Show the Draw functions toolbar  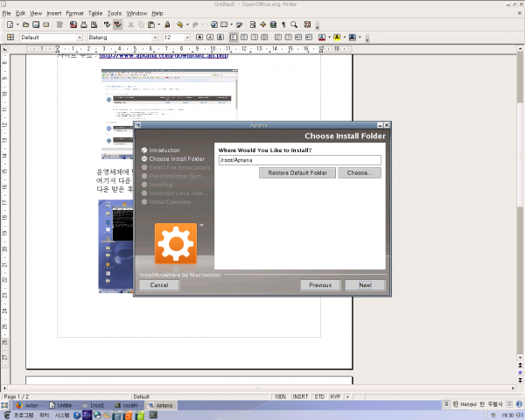(239, 24)
